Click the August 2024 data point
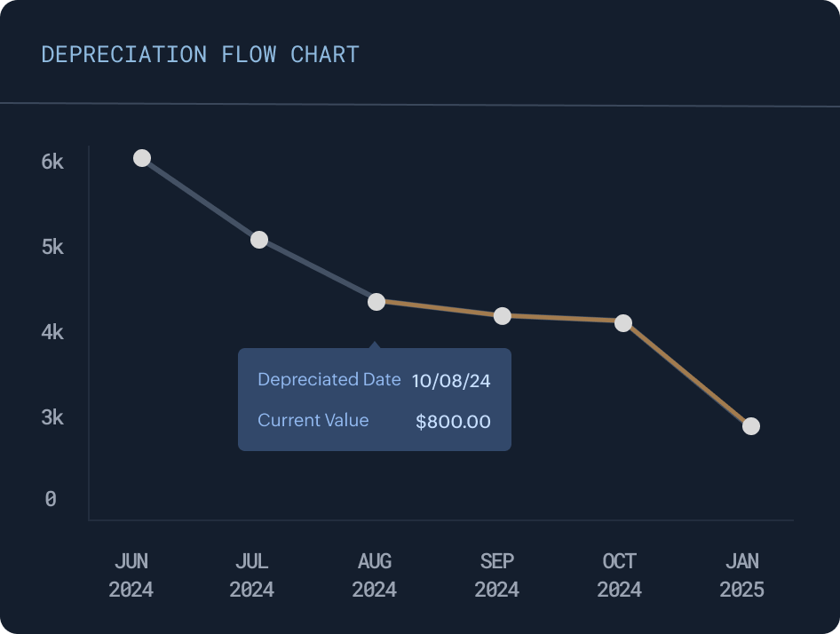Image resolution: width=840 pixels, height=634 pixels. click(376, 302)
